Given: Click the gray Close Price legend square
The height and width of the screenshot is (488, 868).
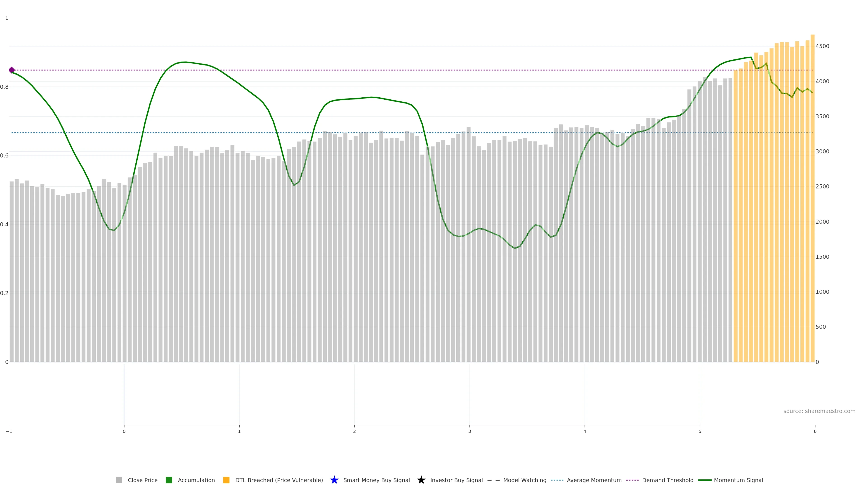Looking at the screenshot, I should click(x=119, y=480).
